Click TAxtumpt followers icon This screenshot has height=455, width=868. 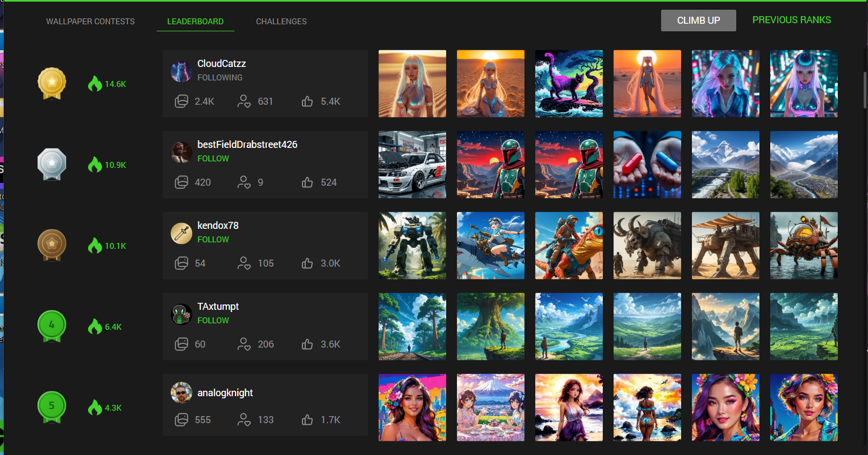point(244,344)
